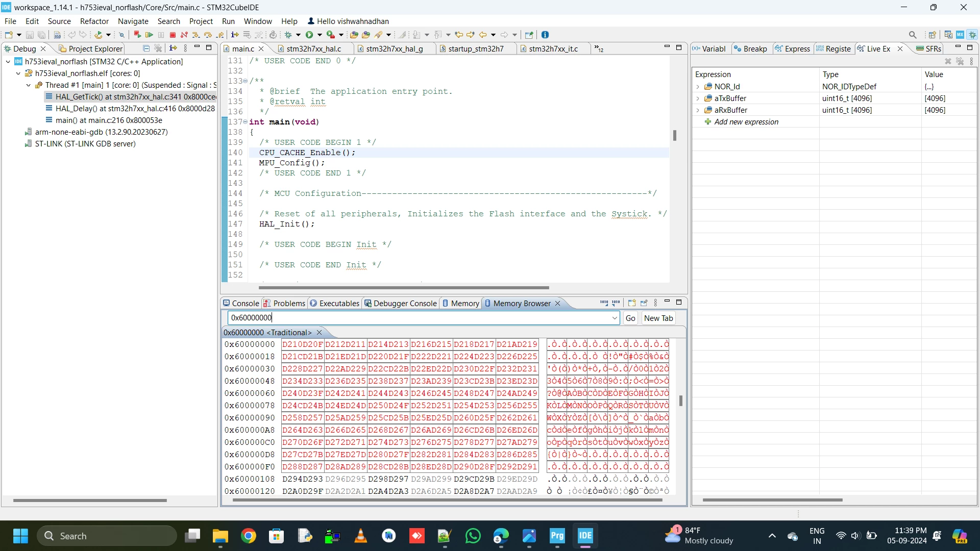Click the Step Over icon
The height and width of the screenshot is (551, 980).
pos(208,35)
